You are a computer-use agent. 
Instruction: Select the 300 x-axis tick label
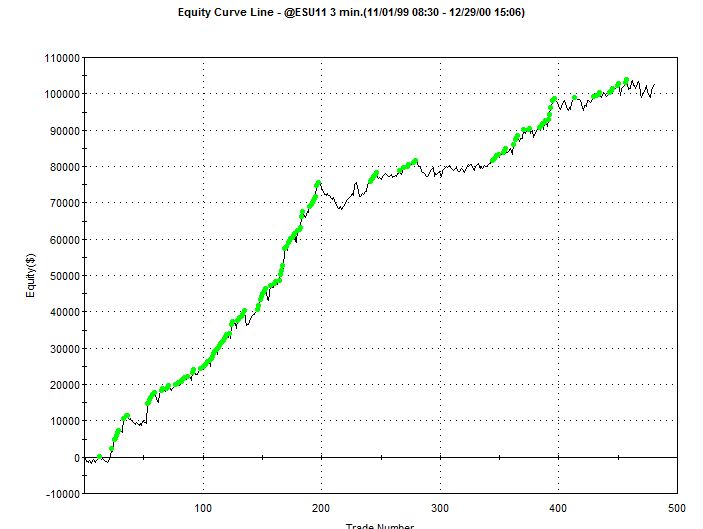tap(439, 508)
